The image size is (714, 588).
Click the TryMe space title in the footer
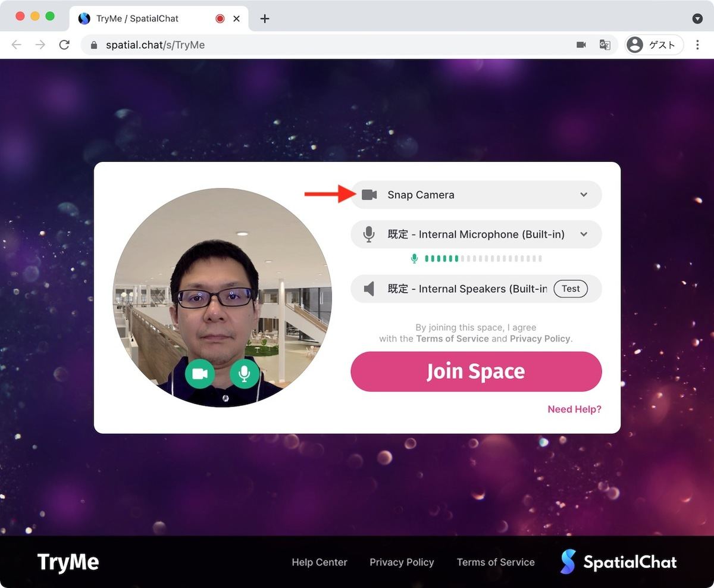click(68, 562)
